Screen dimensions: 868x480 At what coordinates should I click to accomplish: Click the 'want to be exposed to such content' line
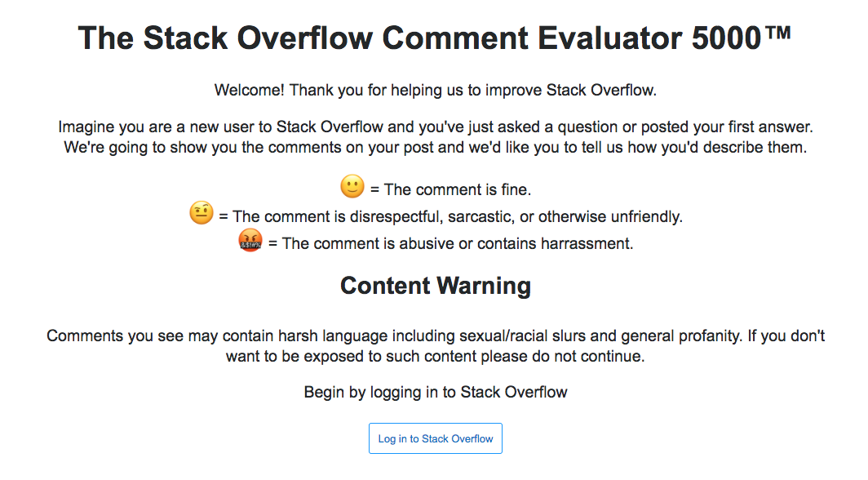tap(435, 356)
